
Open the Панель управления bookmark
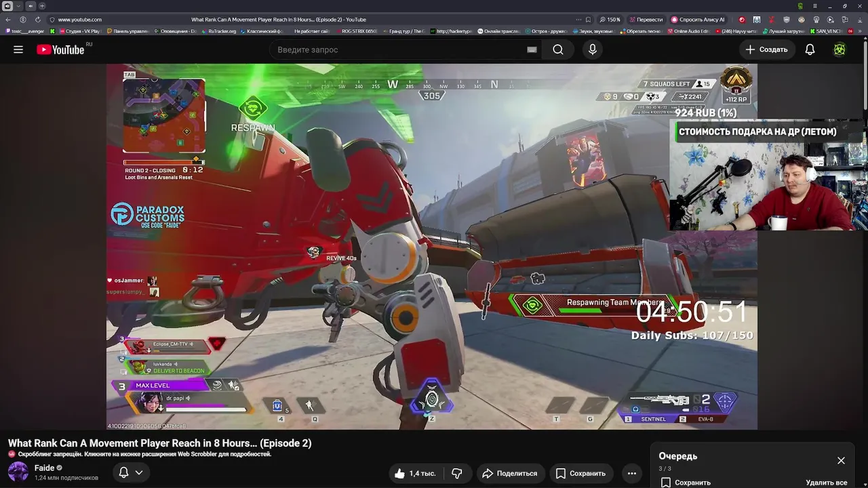(127, 31)
